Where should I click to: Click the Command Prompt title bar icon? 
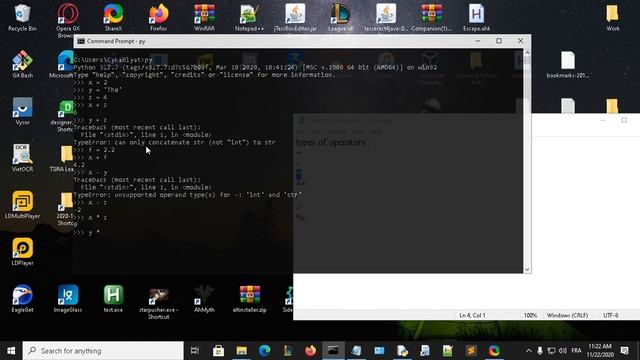pyautogui.click(x=81, y=41)
